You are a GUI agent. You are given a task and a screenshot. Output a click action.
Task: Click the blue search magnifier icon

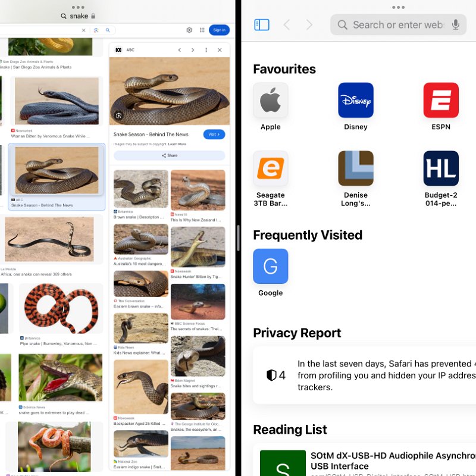108,30
